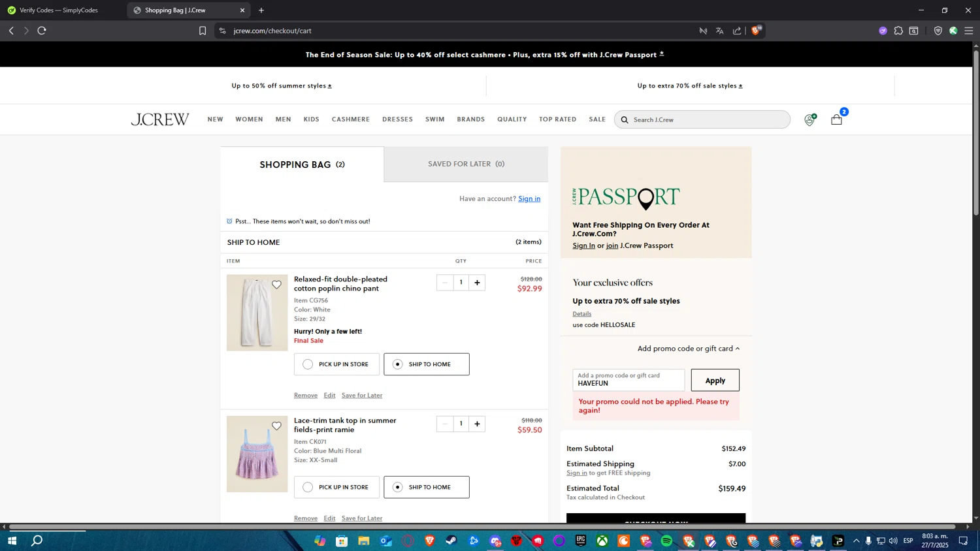Open a new browser tab with plus

coord(261,10)
